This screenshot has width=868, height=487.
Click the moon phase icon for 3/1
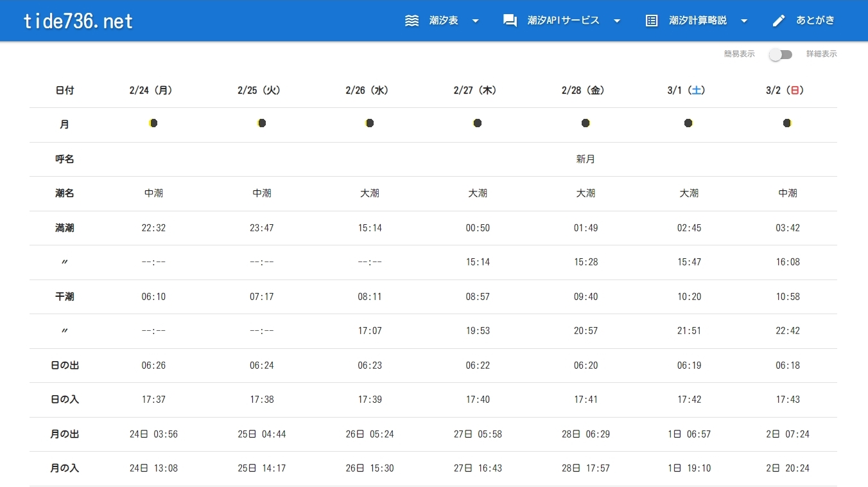688,123
